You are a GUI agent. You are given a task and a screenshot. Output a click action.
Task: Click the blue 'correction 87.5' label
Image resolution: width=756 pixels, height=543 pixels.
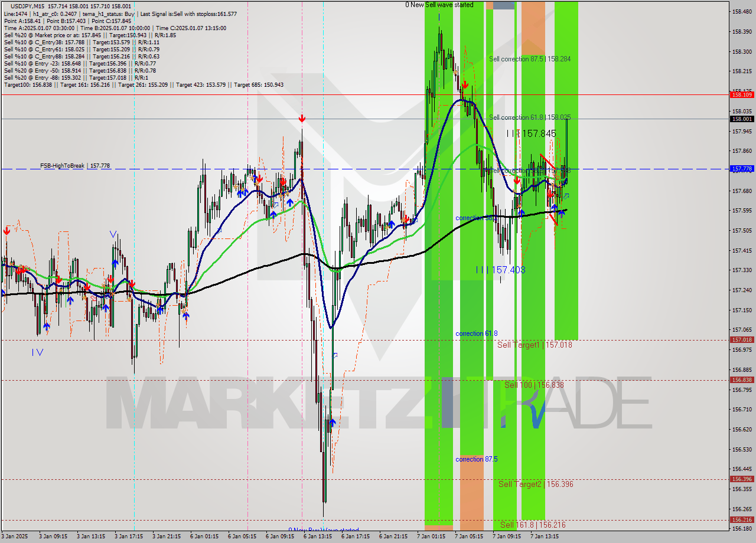click(477, 459)
